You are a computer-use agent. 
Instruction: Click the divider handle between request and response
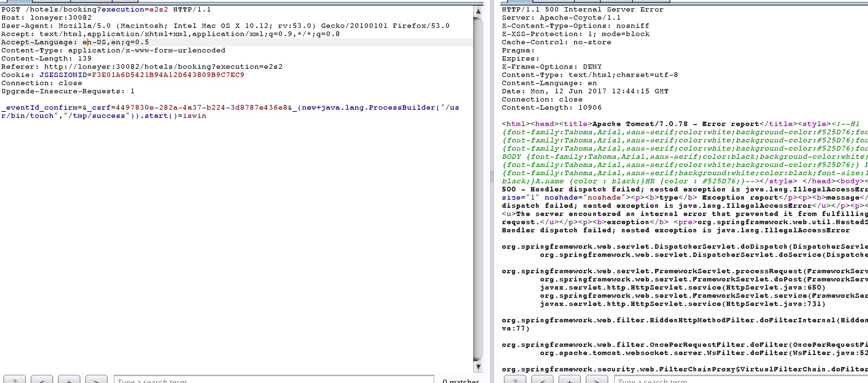click(492, 178)
